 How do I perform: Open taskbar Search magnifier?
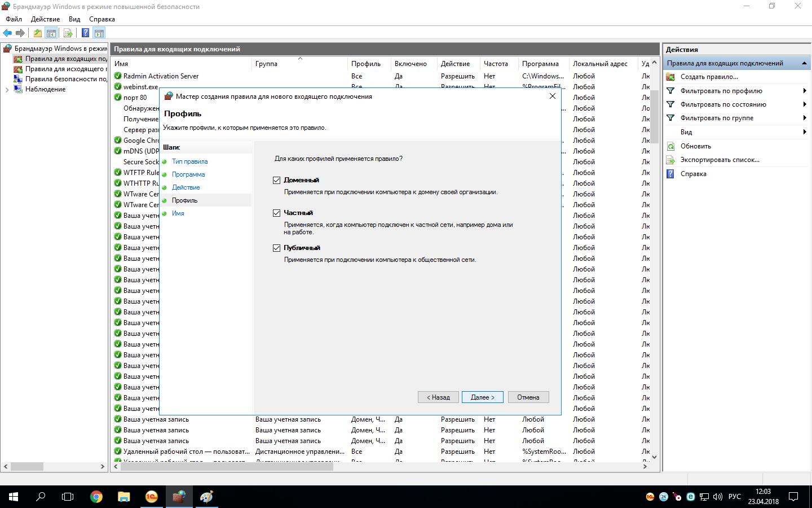click(x=41, y=497)
